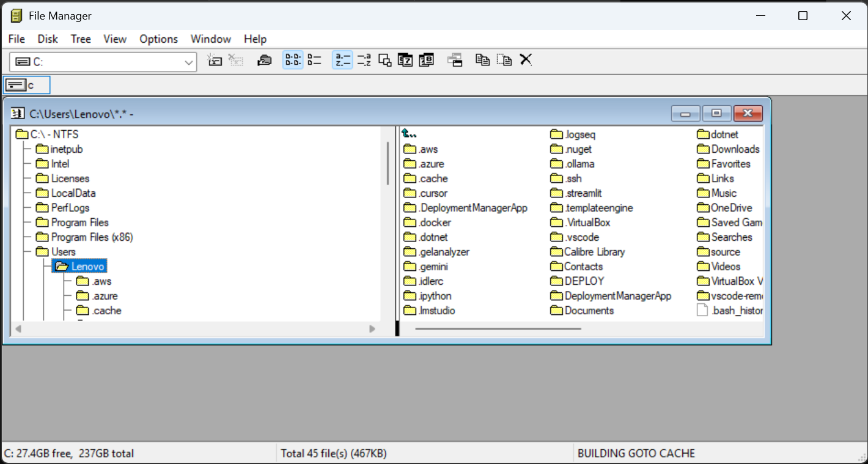Click the Sort by Type toolbar icon
The image size is (868, 464).
(363, 59)
